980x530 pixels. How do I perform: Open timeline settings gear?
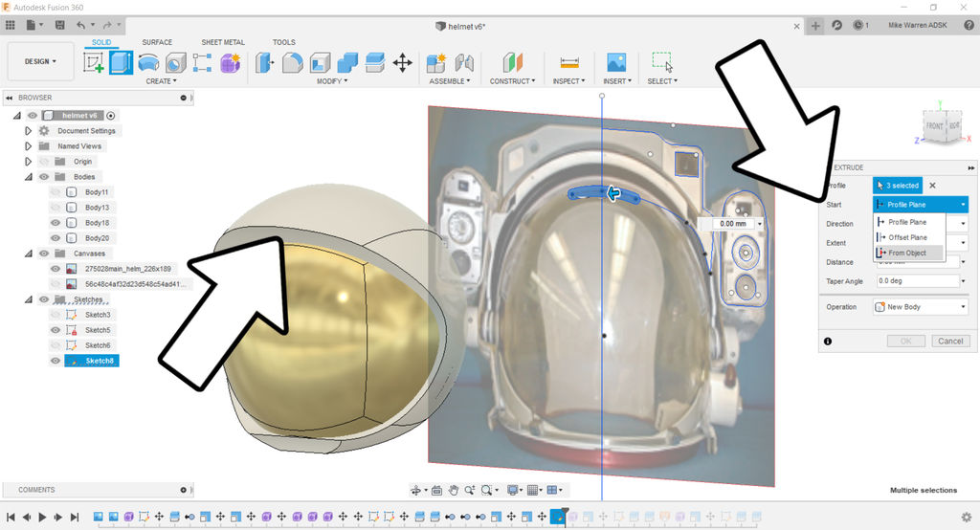tap(967, 517)
